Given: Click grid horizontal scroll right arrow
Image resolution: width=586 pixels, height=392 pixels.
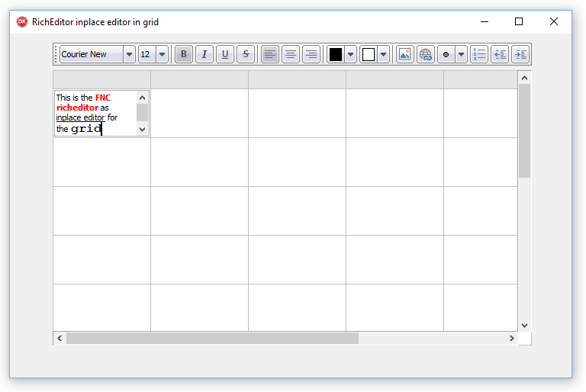Looking at the screenshot, I should (x=512, y=338).
